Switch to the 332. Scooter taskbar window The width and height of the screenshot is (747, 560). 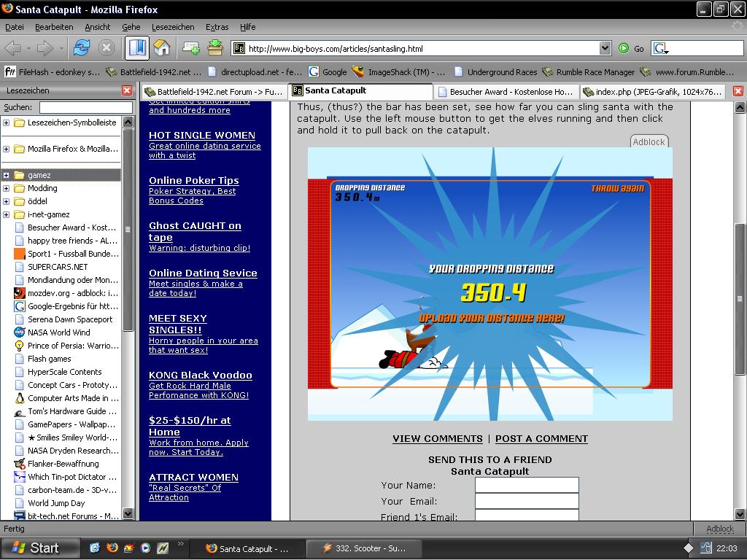click(364, 548)
